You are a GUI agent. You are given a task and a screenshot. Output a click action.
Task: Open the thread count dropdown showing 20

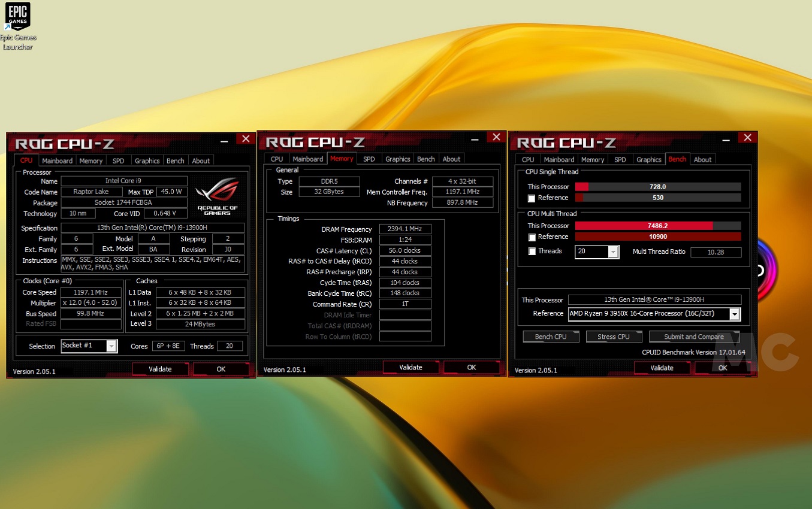(612, 252)
